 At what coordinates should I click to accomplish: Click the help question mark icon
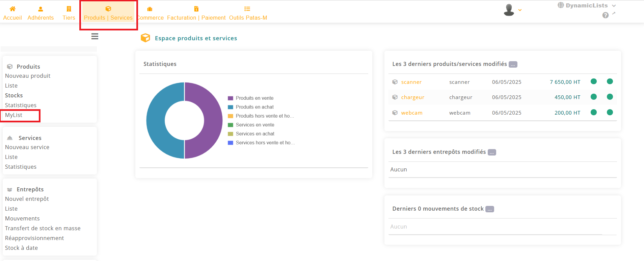point(606,15)
